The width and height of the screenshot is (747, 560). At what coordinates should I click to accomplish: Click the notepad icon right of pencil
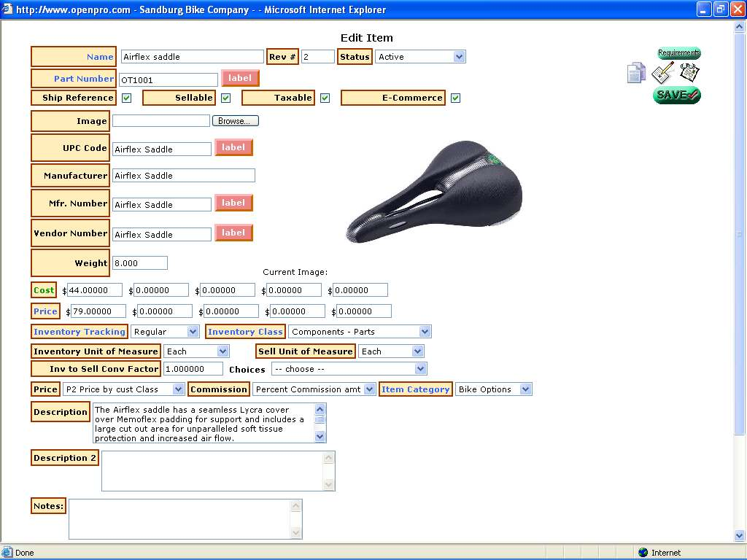(689, 71)
